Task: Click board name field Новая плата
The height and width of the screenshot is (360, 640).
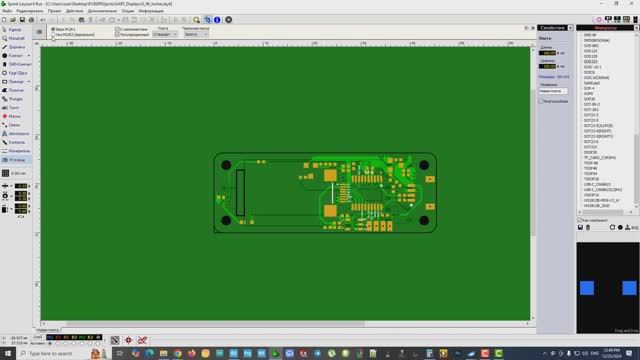Action: (553, 91)
